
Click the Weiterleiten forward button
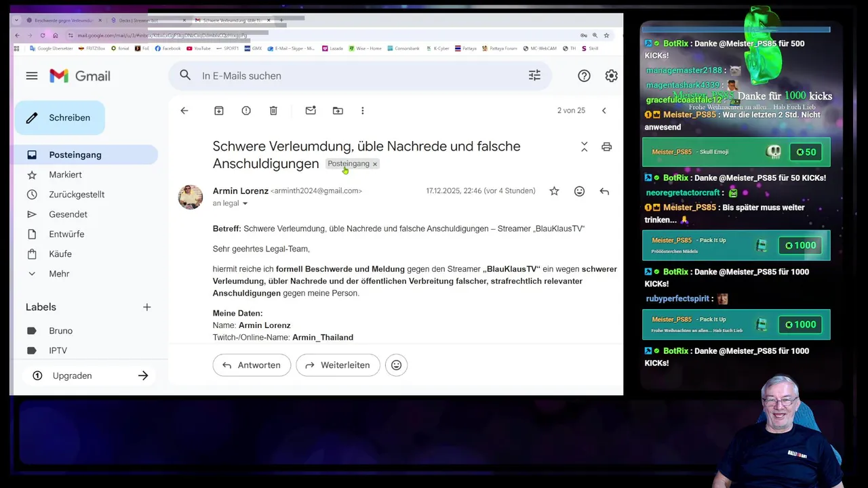tap(338, 365)
